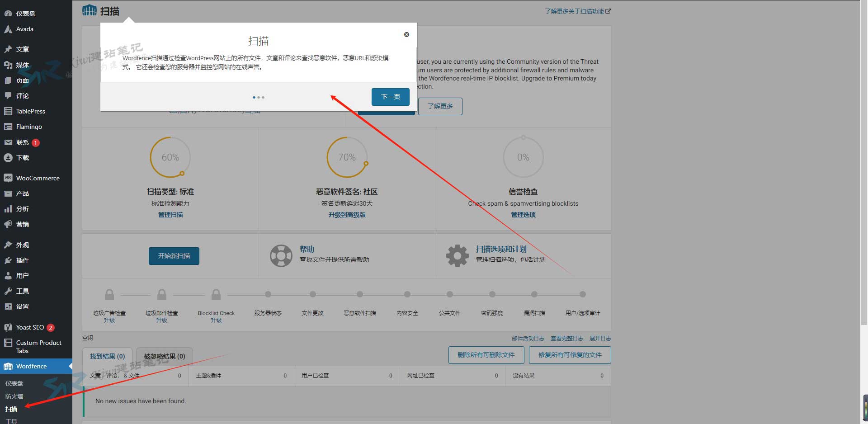This screenshot has height=424, width=868.
Task: Click the page vertical scrollbar
Action: point(864,163)
